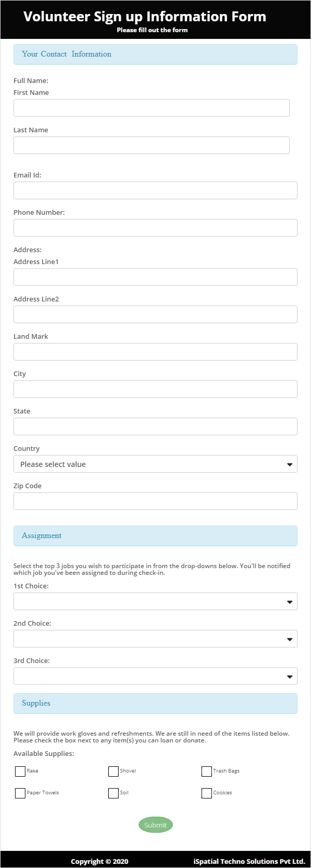Screen dimensions: 311x868
Task: Click the City input field
Action: coord(155,389)
